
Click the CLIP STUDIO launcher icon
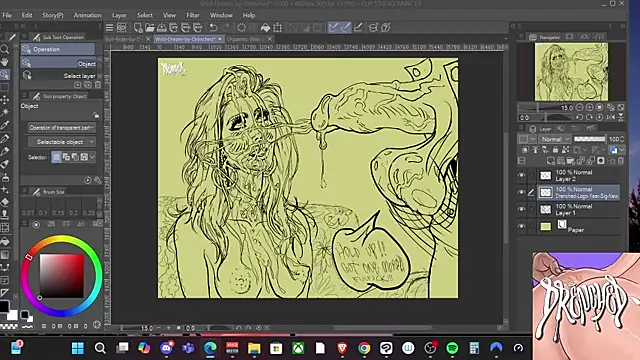click(122, 27)
